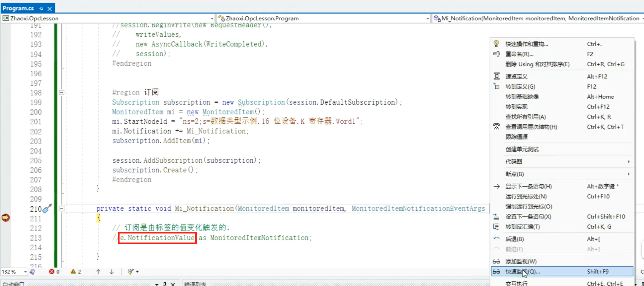Click 添加监视(W) menu entry
644x286 pixels.
tap(521, 261)
